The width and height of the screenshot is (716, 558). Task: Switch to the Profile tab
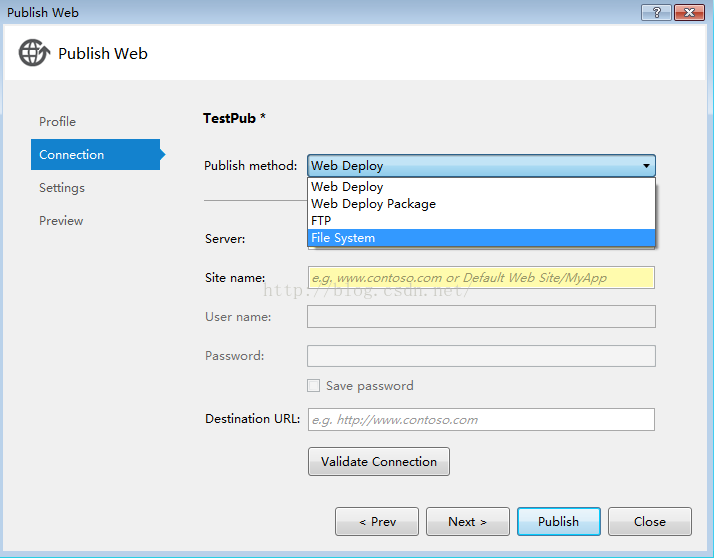tap(57, 122)
